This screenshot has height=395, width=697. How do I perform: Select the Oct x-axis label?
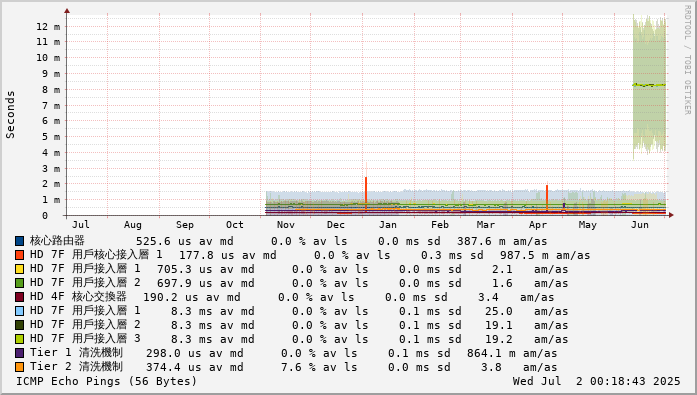pyautogui.click(x=235, y=225)
